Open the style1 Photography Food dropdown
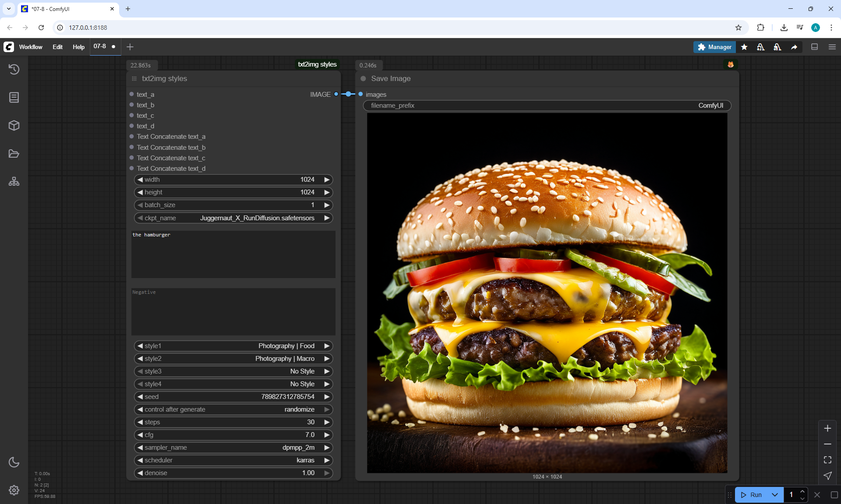This screenshot has height=504, width=841. coord(233,346)
